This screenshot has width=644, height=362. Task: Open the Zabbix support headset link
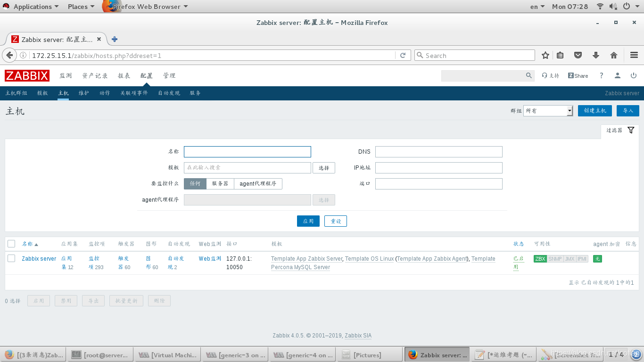(x=550, y=75)
